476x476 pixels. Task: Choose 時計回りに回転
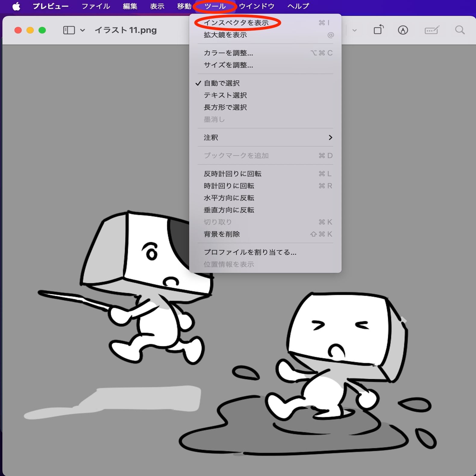click(265, 186)
